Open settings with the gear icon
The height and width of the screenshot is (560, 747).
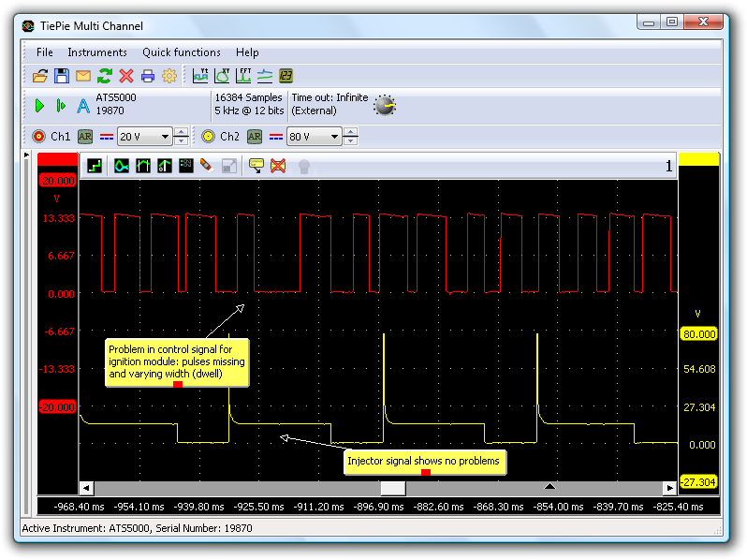[169, 76]
